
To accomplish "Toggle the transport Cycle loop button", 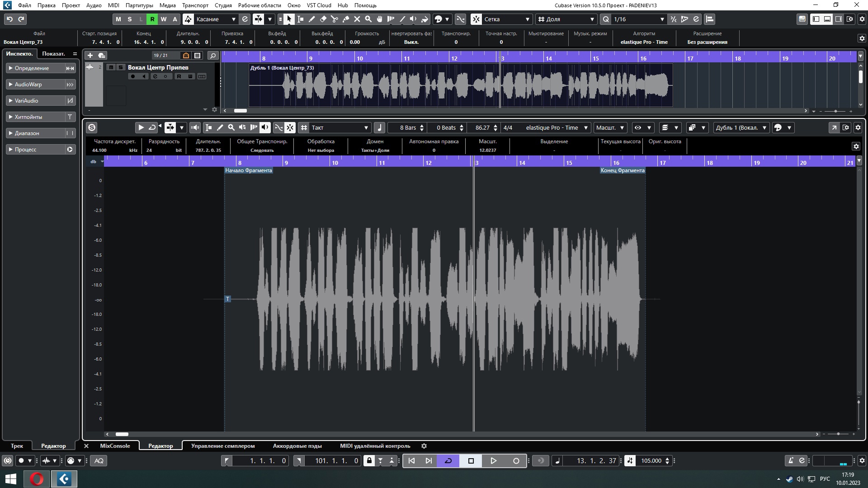I will [x=448, y=461].
